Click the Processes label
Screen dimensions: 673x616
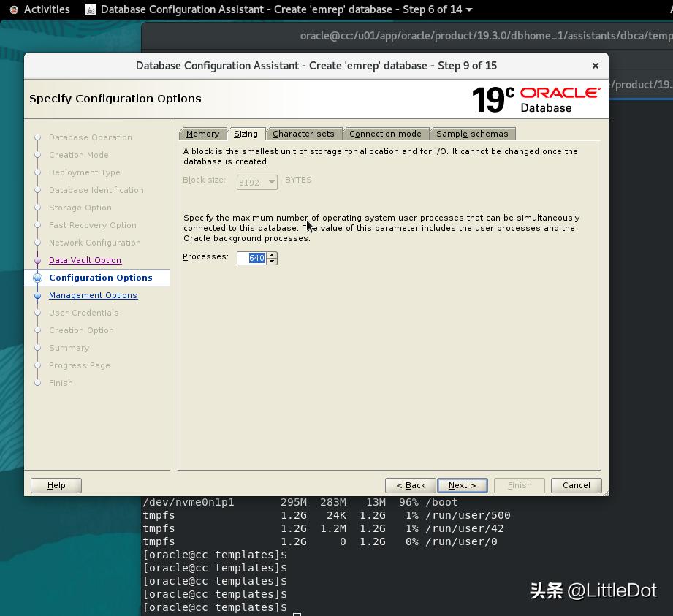205,256
